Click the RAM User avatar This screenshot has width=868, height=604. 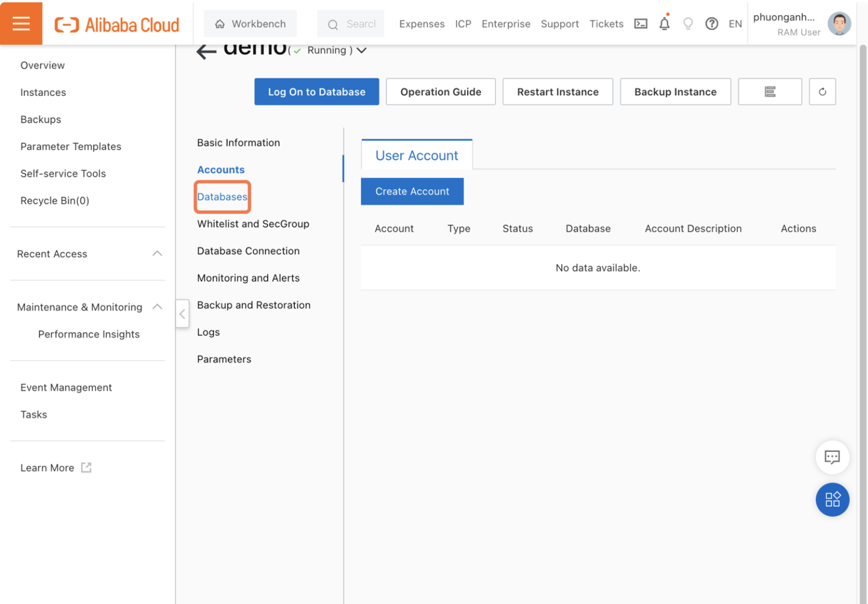pyautogui.click(x=839, y=24)
